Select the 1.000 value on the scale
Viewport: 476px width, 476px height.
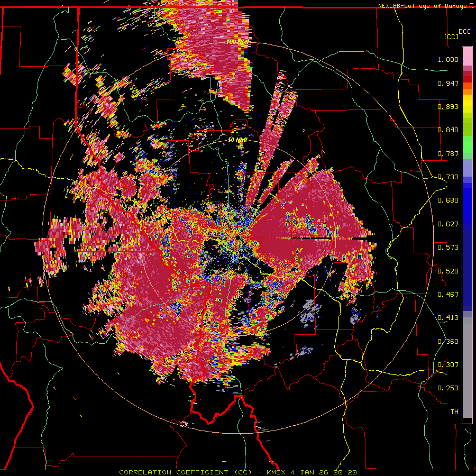point(448,59)
